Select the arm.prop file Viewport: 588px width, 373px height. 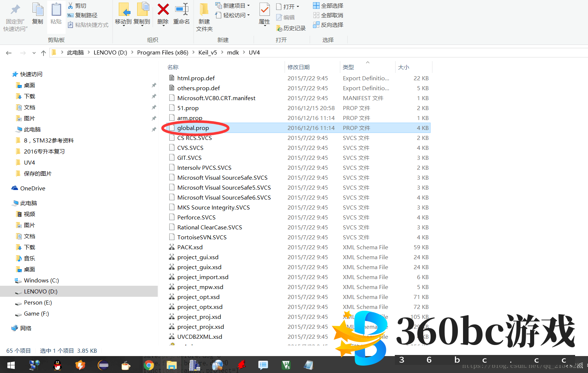point(189,118)
